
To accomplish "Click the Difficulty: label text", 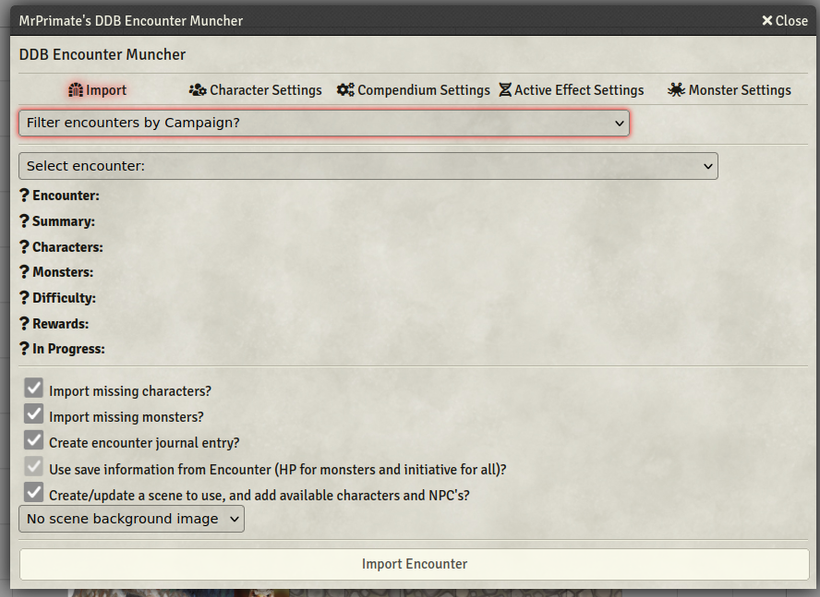I will pos(64,298).
